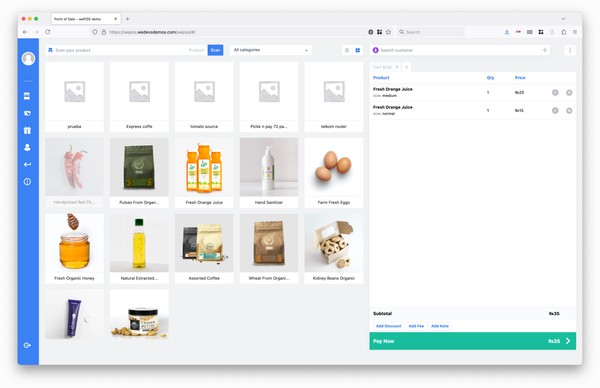Remove the medium Fresh Orange Juice item

[569, 92]
